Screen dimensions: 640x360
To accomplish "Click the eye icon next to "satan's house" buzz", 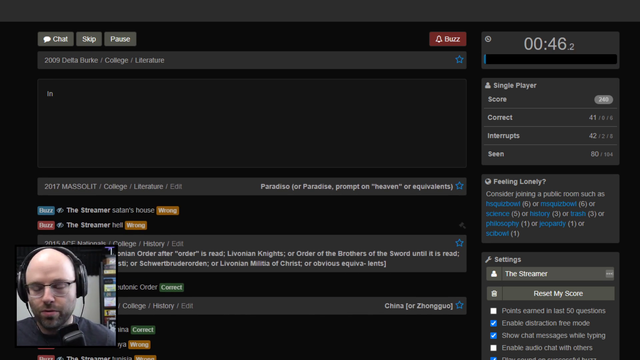I will click(x=60, y=211).
